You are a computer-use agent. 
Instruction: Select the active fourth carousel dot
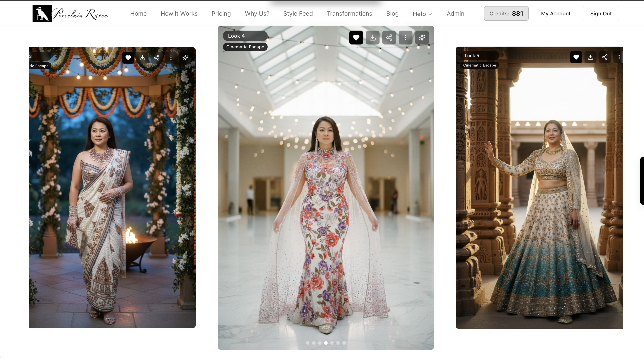(326, 343)
